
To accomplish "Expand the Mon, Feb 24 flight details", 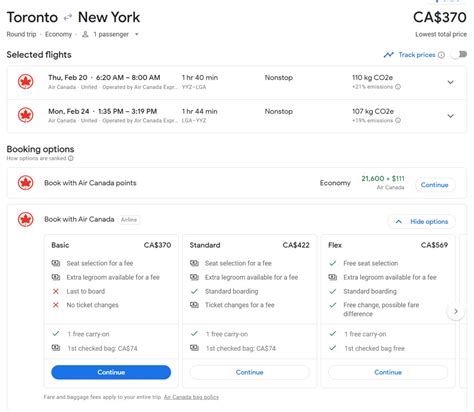I will tap(450, 116).
